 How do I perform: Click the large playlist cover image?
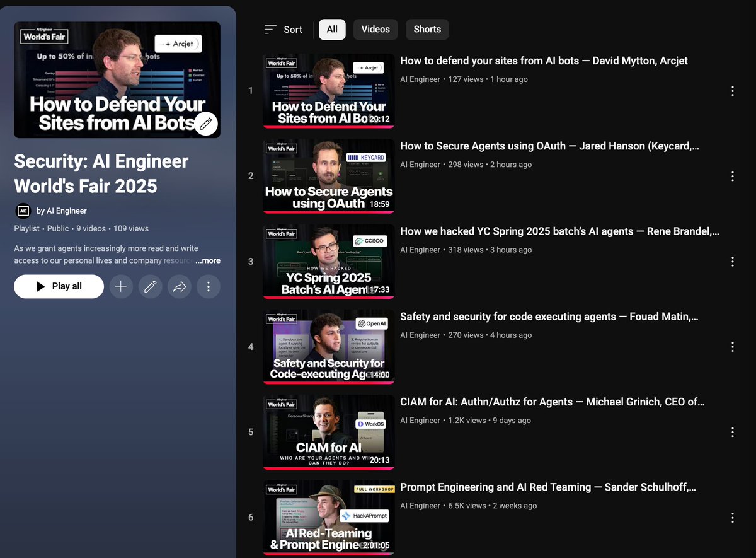[x=117, y=79]
